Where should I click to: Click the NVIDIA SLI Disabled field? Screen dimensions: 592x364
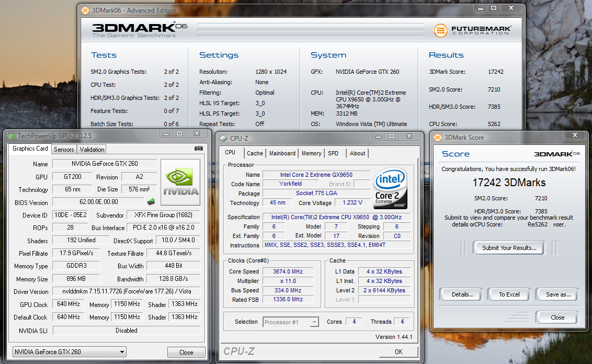(127, 331)
